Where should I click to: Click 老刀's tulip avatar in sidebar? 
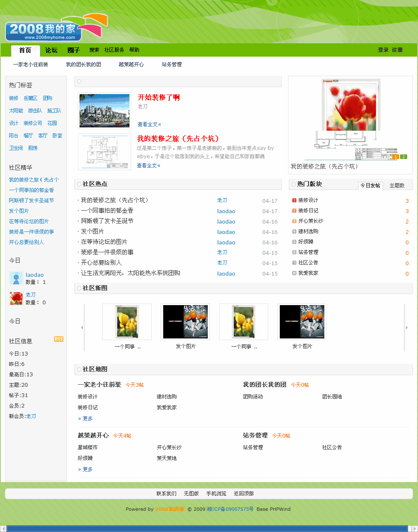pyautogui.click(x=16, y=298)
